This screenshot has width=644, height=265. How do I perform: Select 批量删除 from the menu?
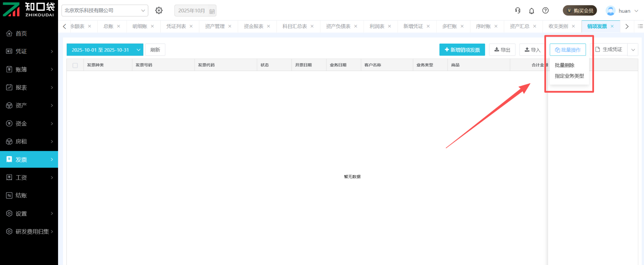coord(565,65)
